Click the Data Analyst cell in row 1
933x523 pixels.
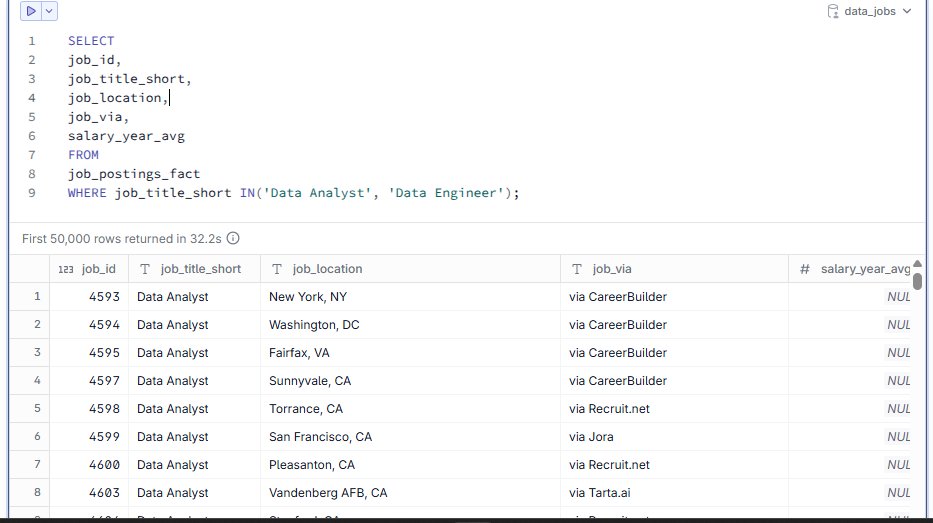point(195,297)
